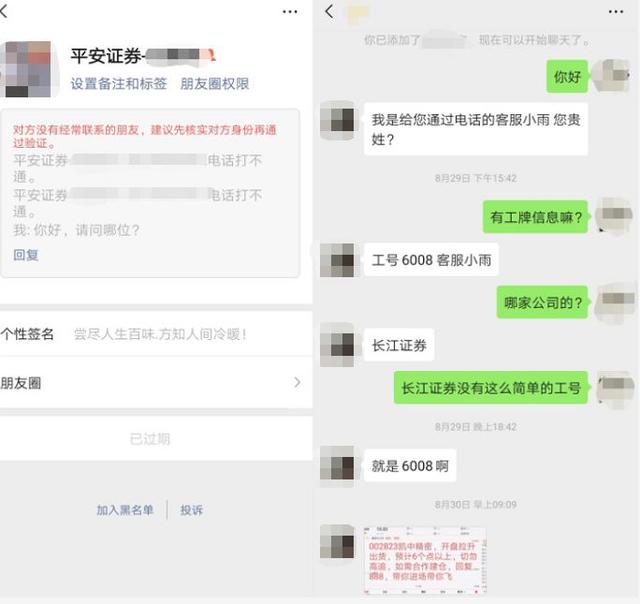Expand the 朋友圈 row chevron
Viewport: 640px width, 604px height.
(297, 382)
